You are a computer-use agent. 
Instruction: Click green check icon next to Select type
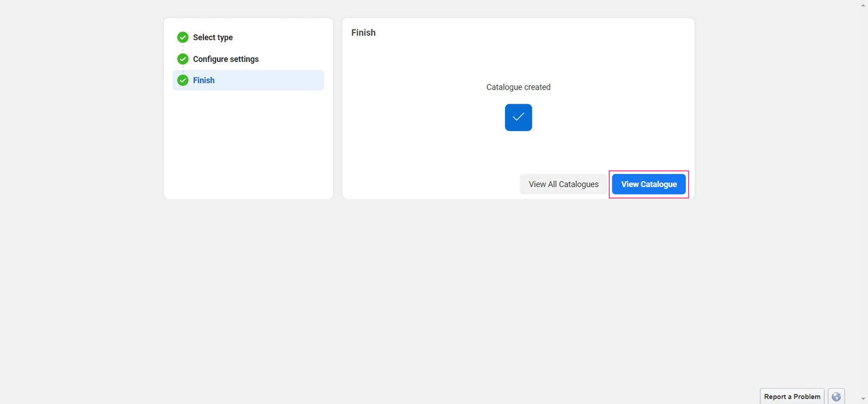point(183,37)
